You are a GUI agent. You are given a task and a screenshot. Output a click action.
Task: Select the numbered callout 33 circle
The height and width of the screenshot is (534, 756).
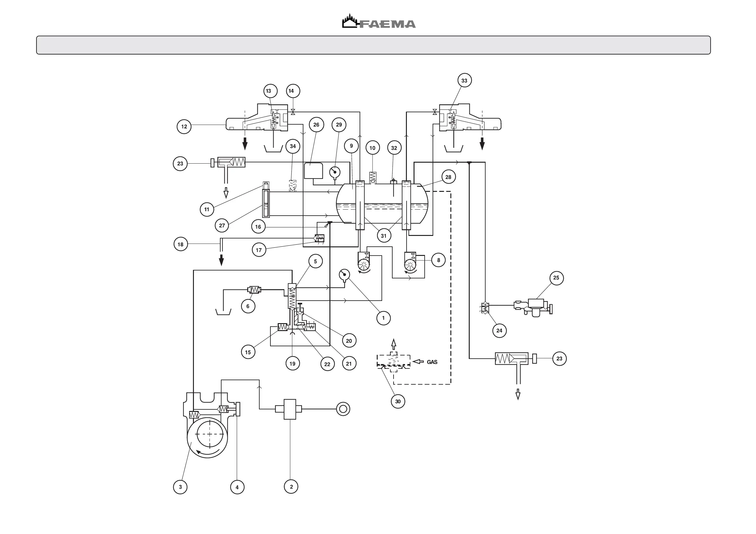[464, 81]
